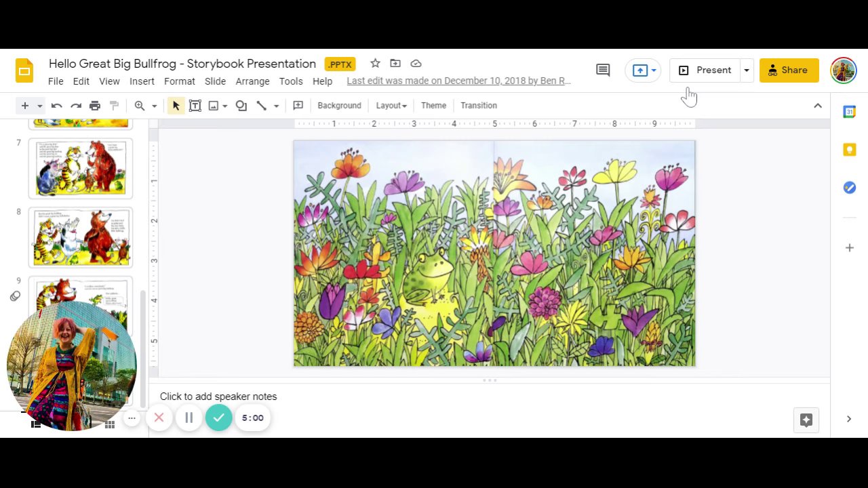Get add-ons plus icon

[849, 248]
